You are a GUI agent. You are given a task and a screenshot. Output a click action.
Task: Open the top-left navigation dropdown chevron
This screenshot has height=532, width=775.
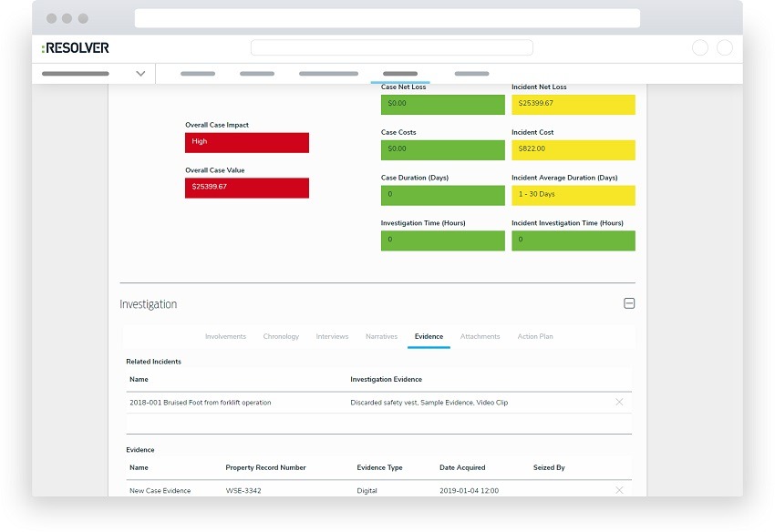pos(140,73)
